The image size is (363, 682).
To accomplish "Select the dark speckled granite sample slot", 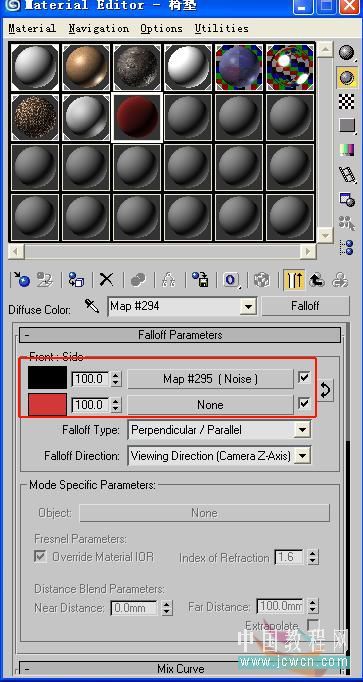I will [x=137, y=67].
